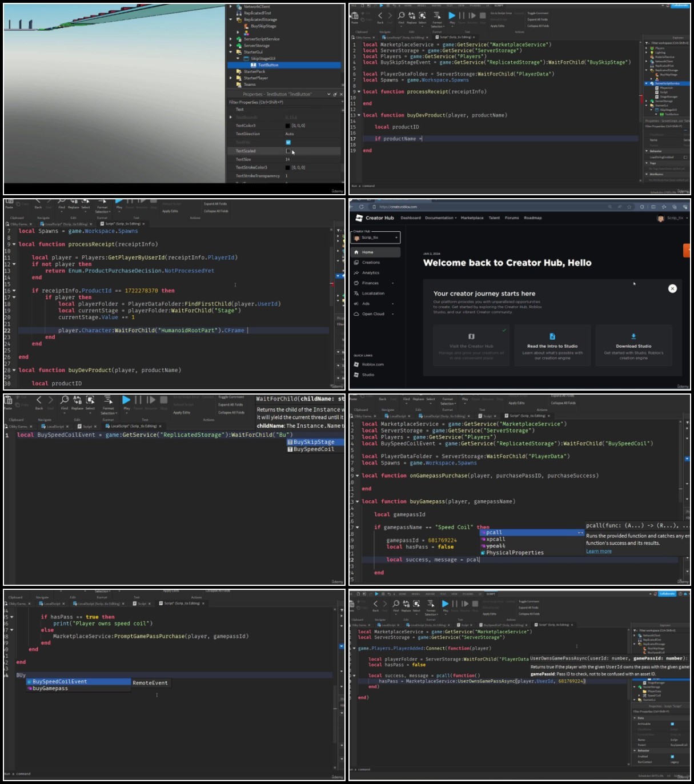Select the TextDirection Auto value
The image size is (694, 784).
290,134
